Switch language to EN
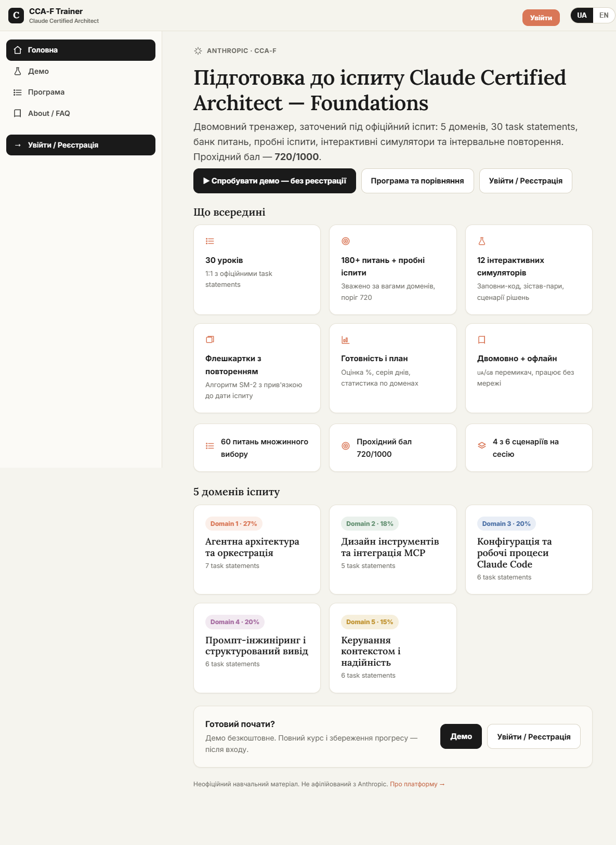Image resolution: width=616 pixels, height=845 pixels. tap(604, 15)
